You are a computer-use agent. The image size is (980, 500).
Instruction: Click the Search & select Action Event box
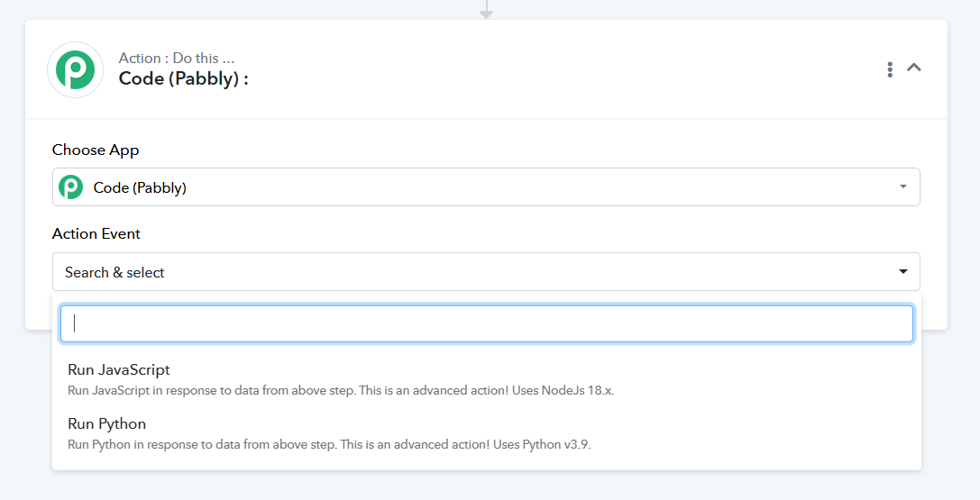(486, 271)
